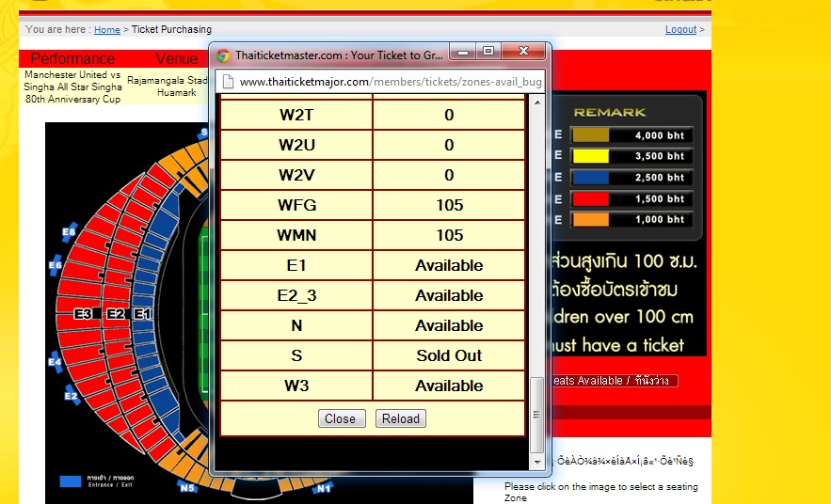Image resolution: width=831 pixels, height=504 pixels.
Task: Click the S zone cell
Action: click(x=296, y=355)
